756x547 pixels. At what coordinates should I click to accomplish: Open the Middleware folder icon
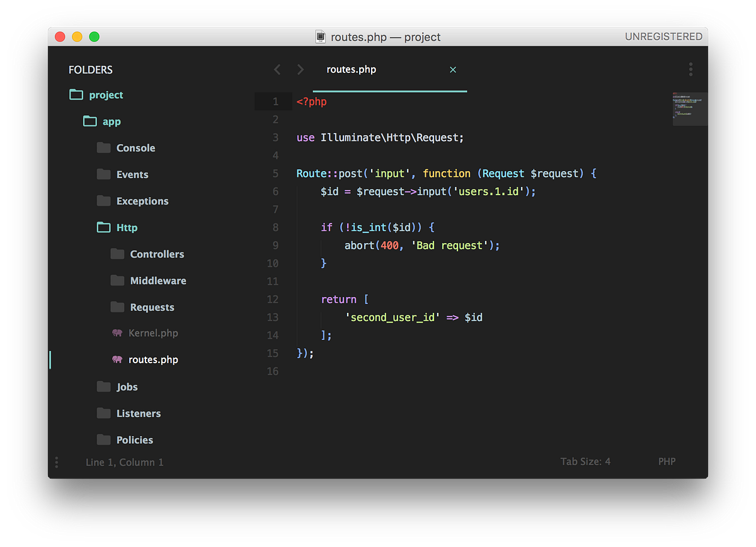pos(117,280)
